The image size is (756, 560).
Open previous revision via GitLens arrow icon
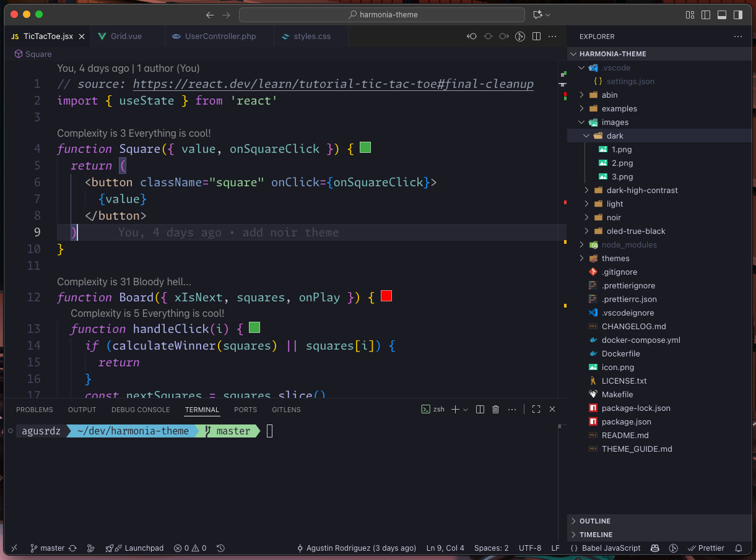pyautogui.click(x=472, y=37)
